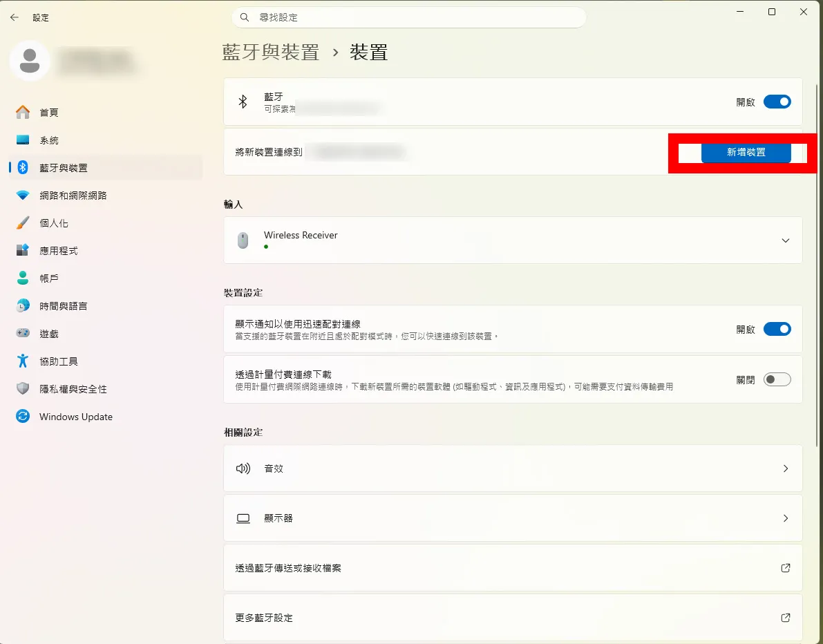This screenshot has width=823, height=644.
Task: Open the 音效 settings chevron
Action: click(785, 468)
